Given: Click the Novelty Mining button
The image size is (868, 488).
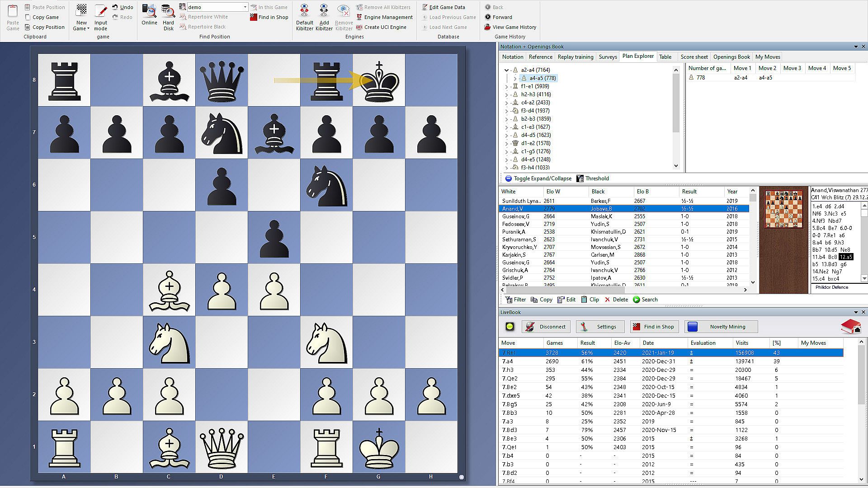Looking at the screenshot, I should [721, 327].
